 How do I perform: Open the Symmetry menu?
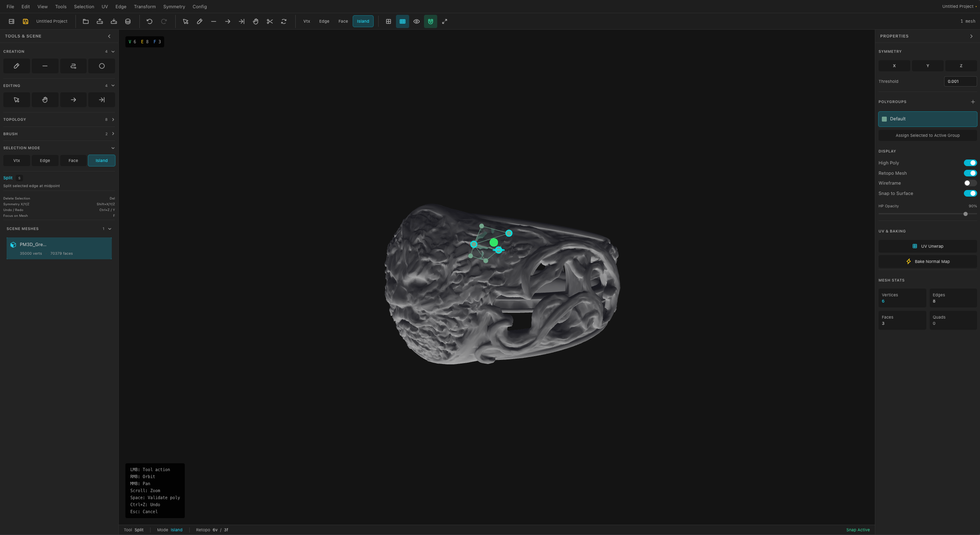tap(174, 7)
